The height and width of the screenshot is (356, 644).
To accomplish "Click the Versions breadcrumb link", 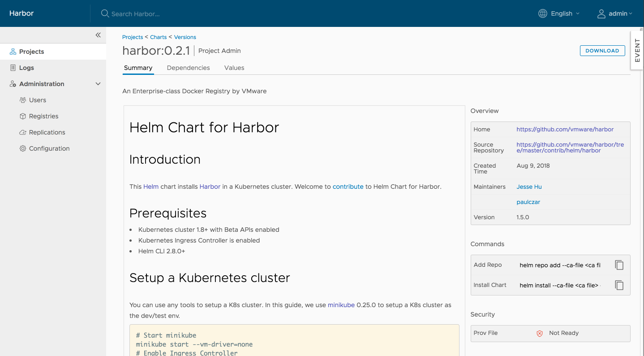I will tap(185, 37).
